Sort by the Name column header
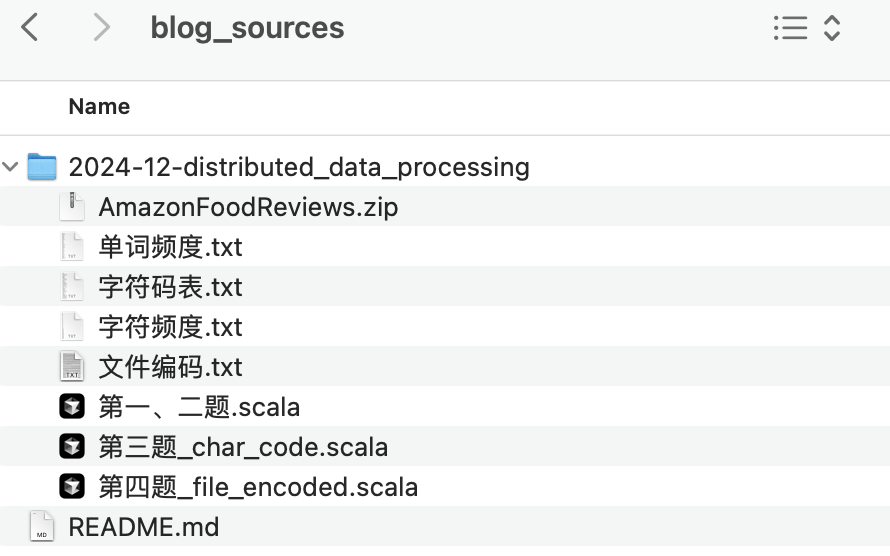 99,107
